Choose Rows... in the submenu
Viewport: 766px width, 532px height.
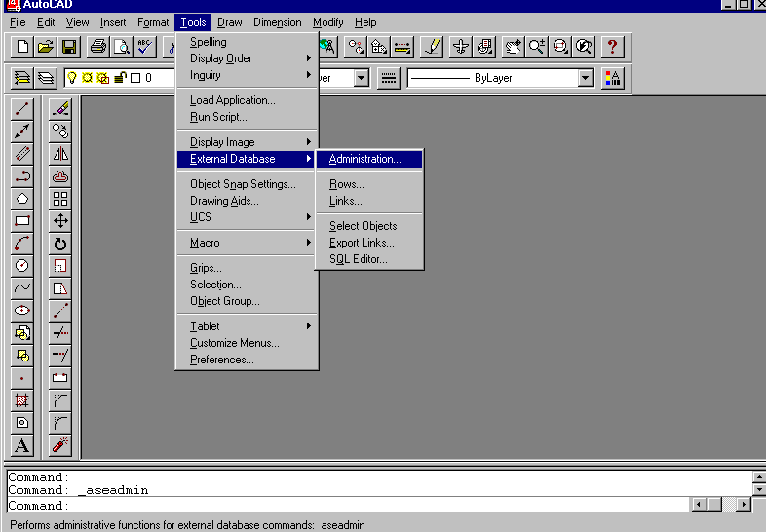(x=369, y=184)
